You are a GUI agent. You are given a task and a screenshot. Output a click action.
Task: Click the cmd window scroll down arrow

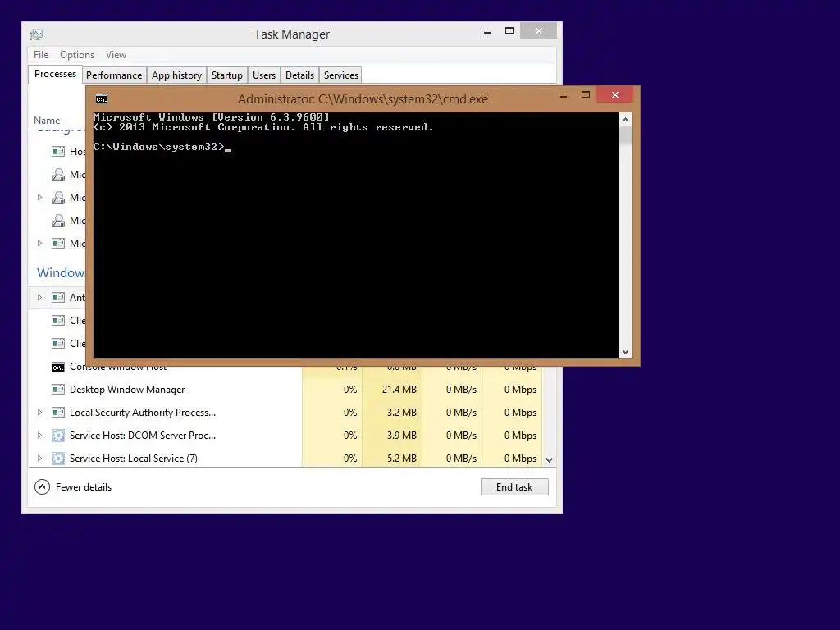(x=625, y=352)
